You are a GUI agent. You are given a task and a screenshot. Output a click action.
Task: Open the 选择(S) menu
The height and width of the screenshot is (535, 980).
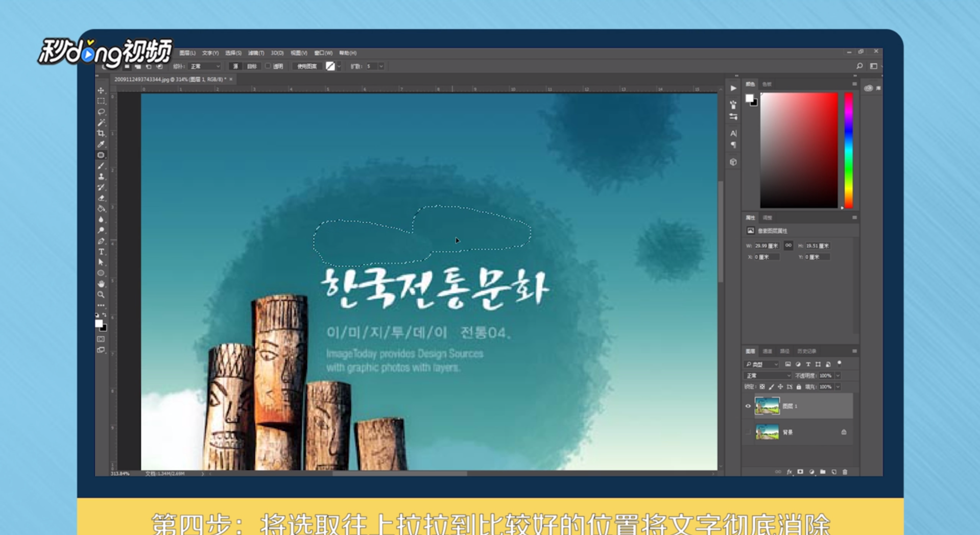[233, 53]
